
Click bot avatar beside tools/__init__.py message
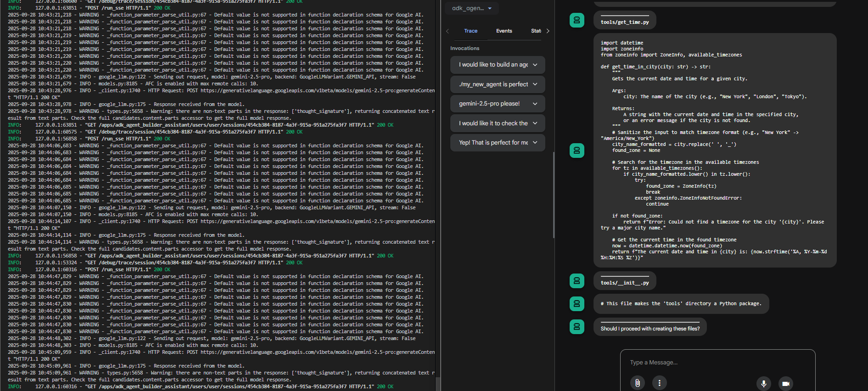pos(577,281)
